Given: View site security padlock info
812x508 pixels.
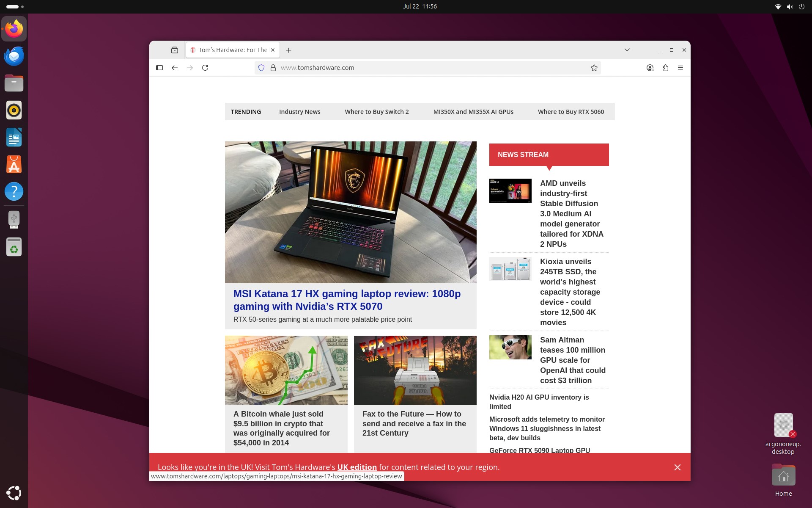Looking at the screenshot, I should tap(273, 68).
